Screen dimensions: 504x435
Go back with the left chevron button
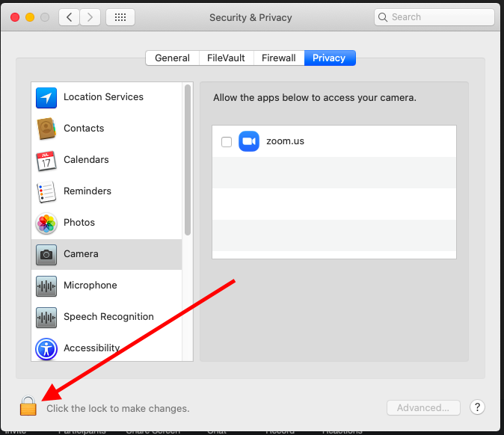[69, 16]
